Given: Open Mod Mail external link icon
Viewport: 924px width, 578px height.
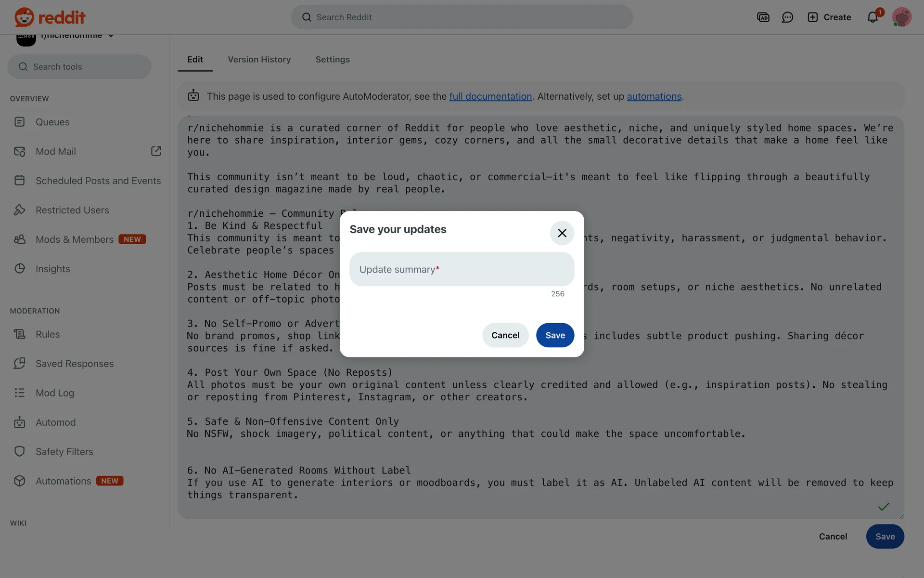Looking at the screenshot, I should coord(156,151).
